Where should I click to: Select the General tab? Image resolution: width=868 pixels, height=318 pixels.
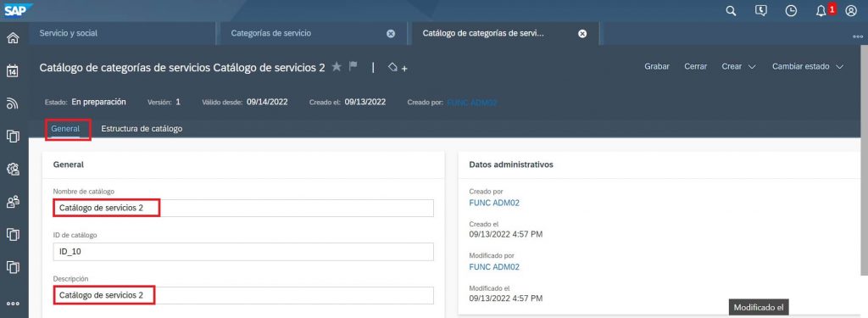[65, 129]
